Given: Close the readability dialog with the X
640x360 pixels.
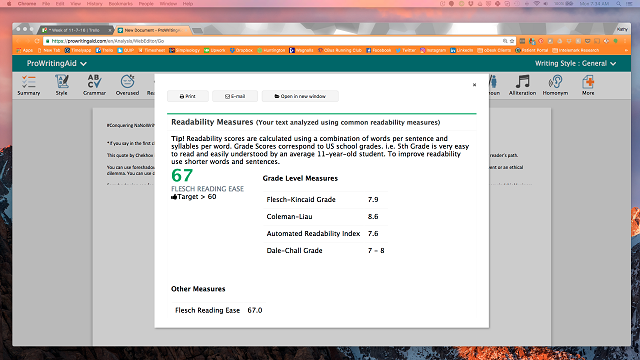Looking at the screenshot, I should click(474, 85).
